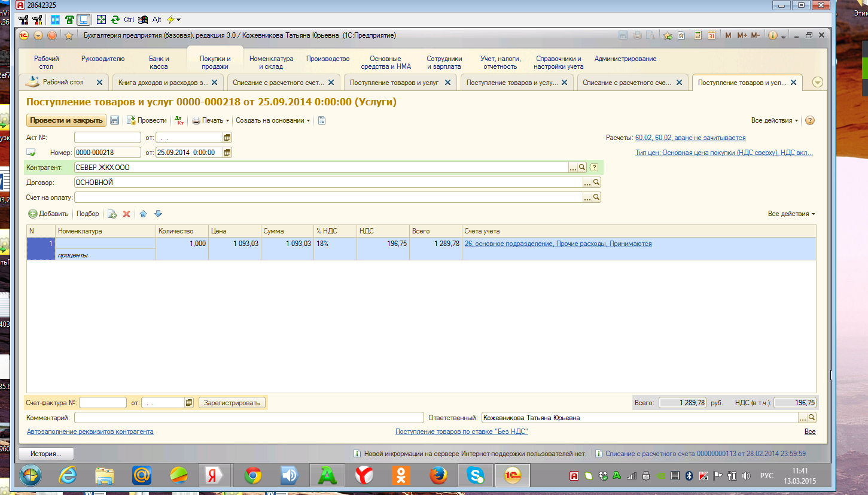Delete the selected row with red X
The width and height of the screenshot is (868, 495).
(126, 214)
